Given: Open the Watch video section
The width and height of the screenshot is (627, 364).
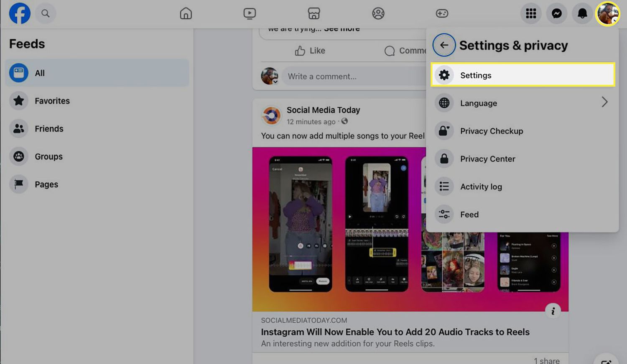Looking at the screenshot, I should [250, 13].
